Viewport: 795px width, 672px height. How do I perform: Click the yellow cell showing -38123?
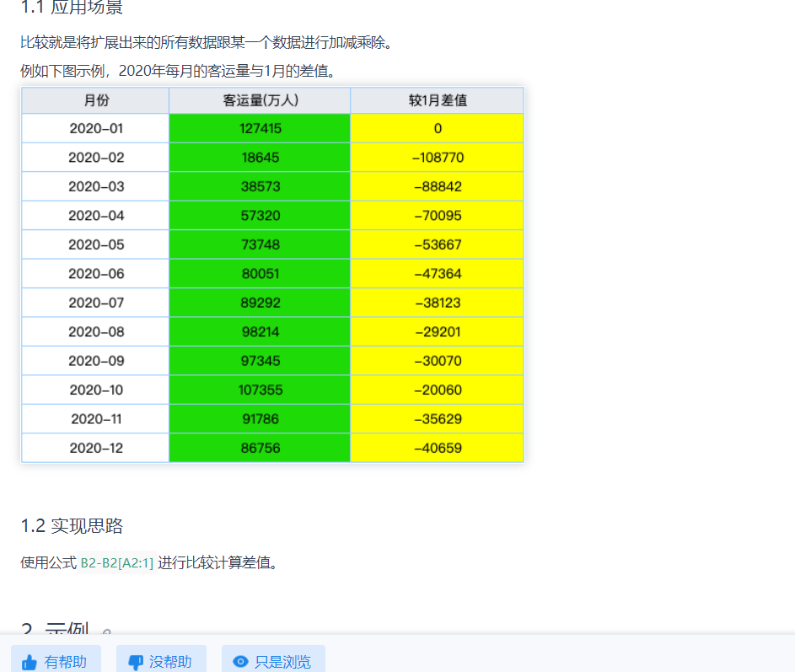tap(437, 302)
